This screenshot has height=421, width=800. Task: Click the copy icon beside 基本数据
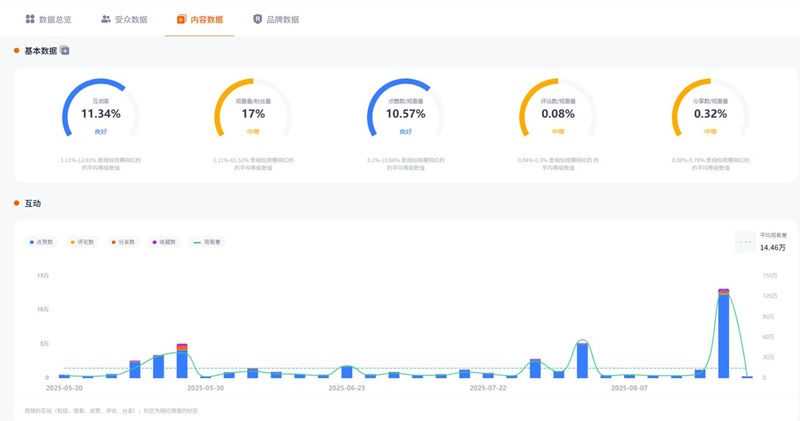65,50
